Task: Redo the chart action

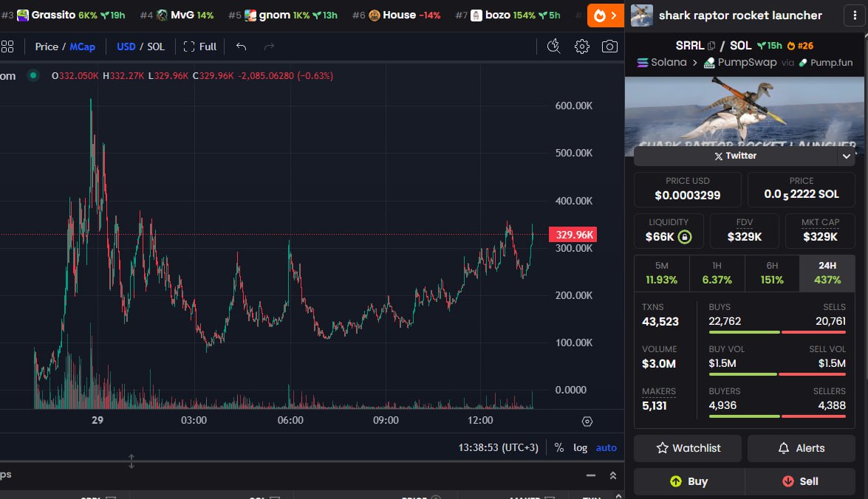Action: [x=269, y=47]
